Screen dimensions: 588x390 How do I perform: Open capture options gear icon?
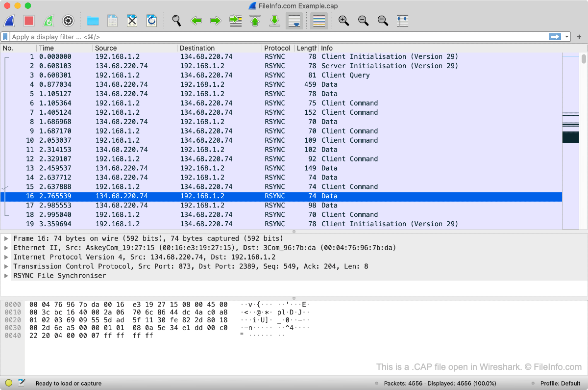[68, 21]
